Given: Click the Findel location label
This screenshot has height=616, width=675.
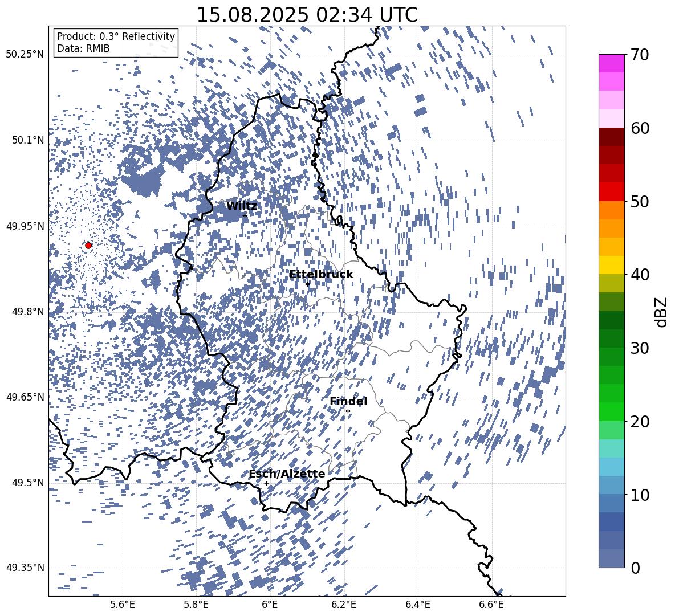Looking at the screenshot, I should pyautogui.click(x=348, y=401).
